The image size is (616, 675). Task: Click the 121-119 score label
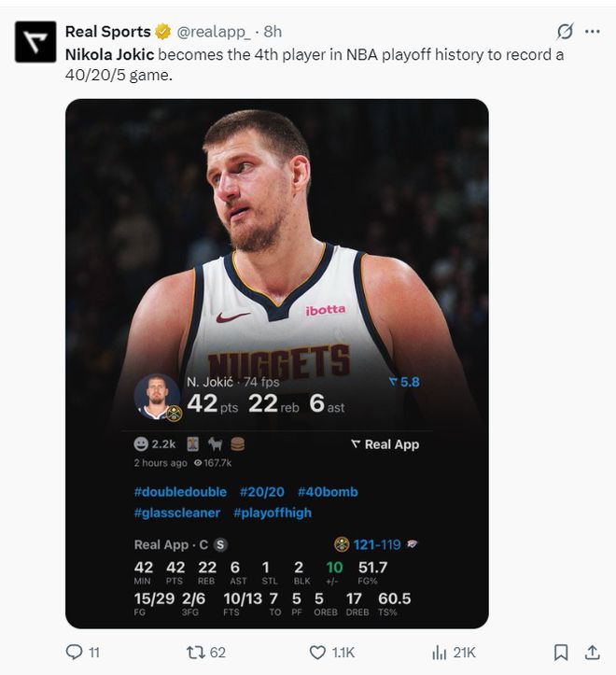pos(377,545)
